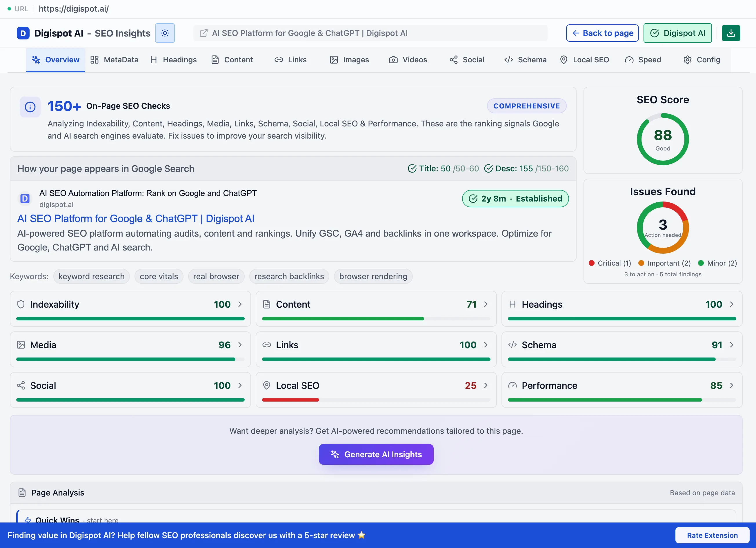Click the Content score progress bar
This screenshot has width=756, height=548.
pos(376,319)
